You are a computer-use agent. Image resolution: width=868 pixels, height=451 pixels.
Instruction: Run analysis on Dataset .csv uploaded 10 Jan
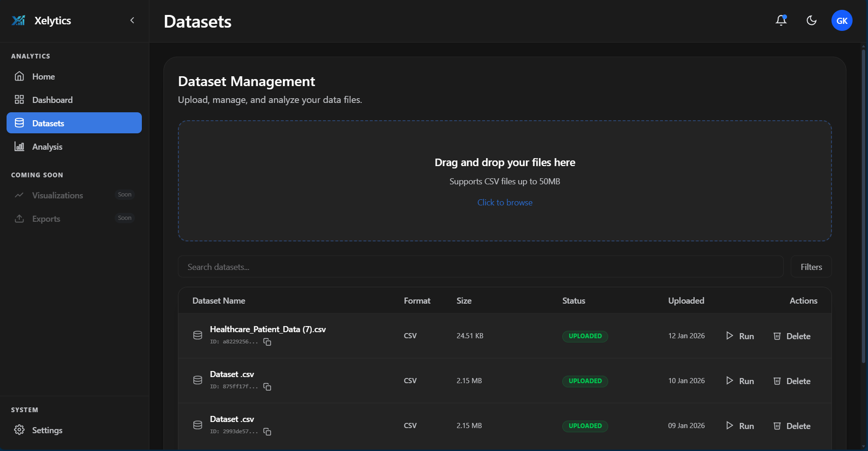(x=741, y=381)
